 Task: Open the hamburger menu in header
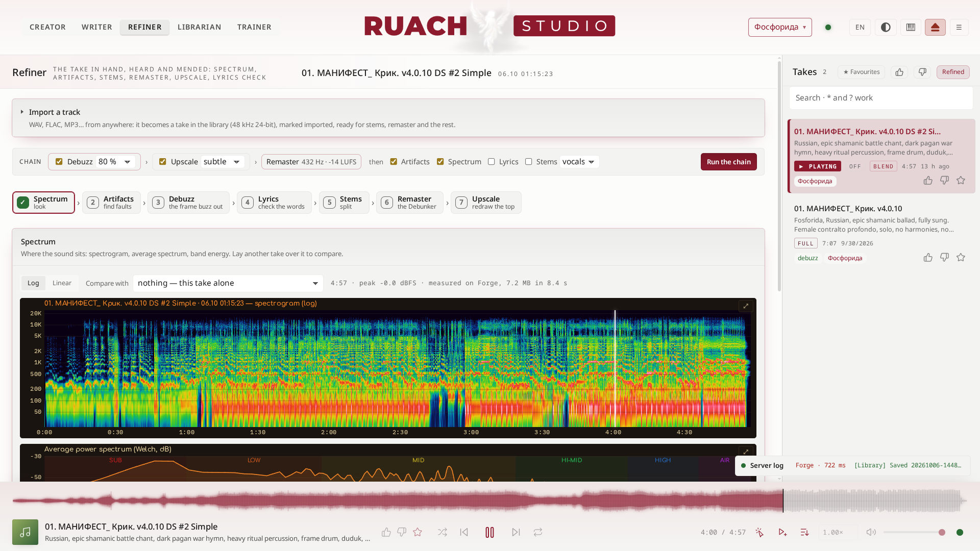959,27
